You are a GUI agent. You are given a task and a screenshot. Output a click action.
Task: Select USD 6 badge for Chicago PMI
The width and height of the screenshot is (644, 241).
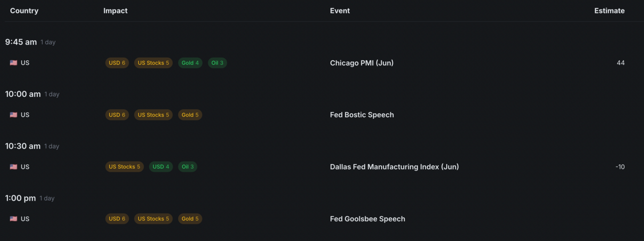click(117, 63)
